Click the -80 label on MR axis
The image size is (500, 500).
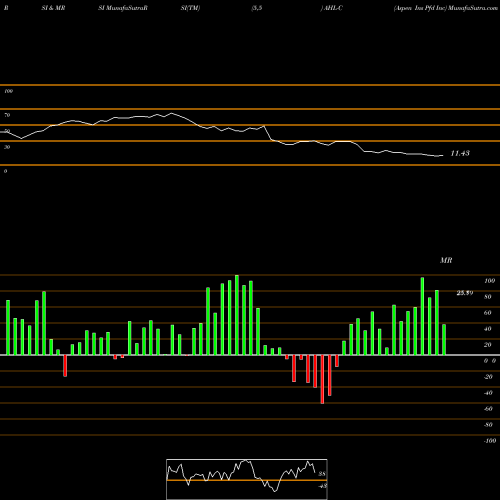pos(488,425)
